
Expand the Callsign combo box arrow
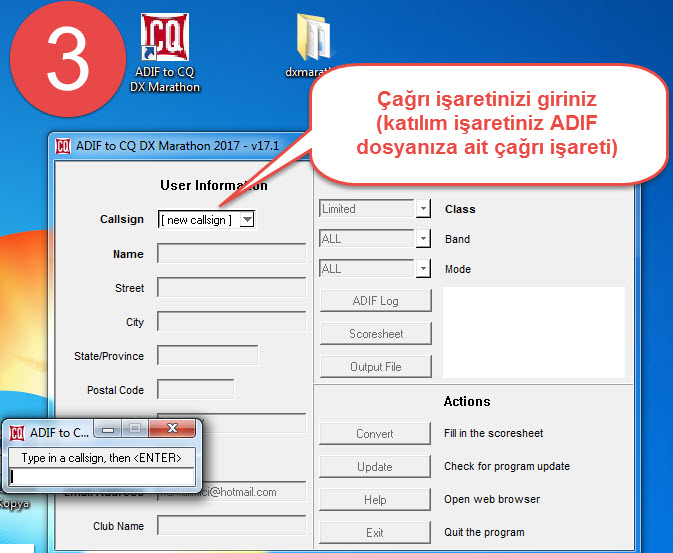click(x=247, y=219)
